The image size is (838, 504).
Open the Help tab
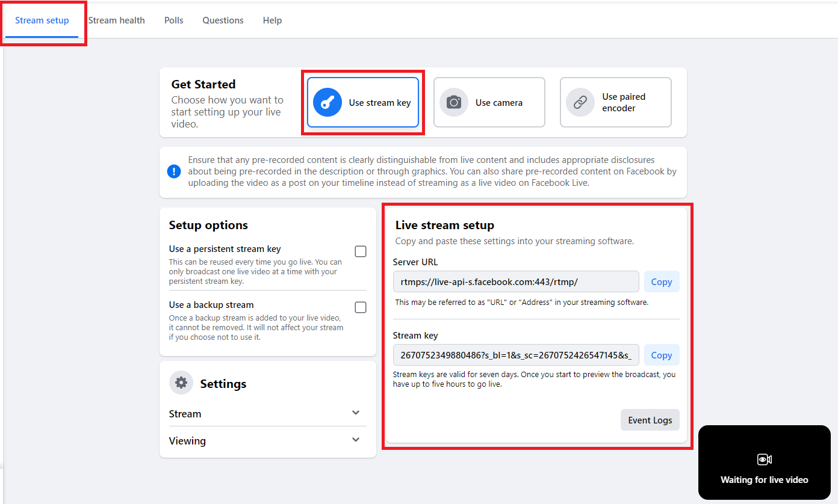(272, 20)
